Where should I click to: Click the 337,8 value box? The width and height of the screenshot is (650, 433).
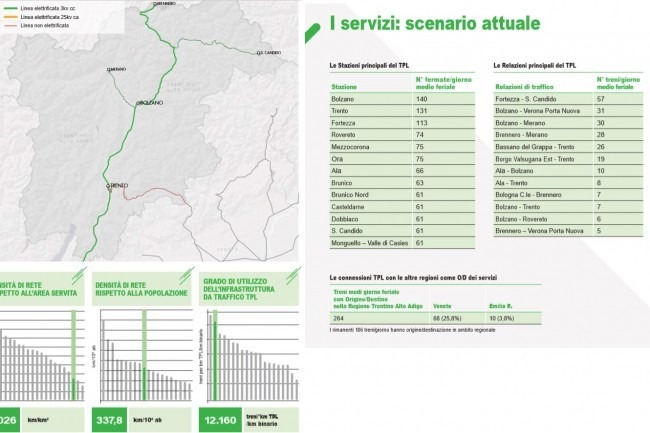pyautogui.click(x=109, y=420)
